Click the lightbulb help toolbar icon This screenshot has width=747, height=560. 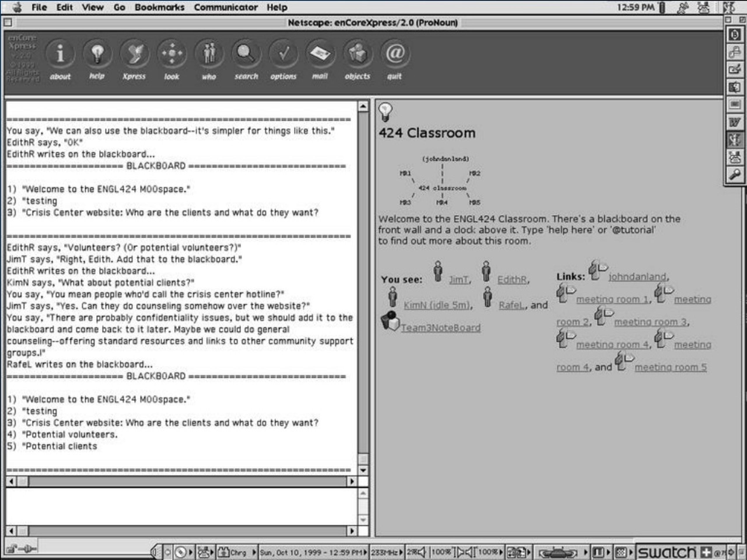tap(97, 53)
